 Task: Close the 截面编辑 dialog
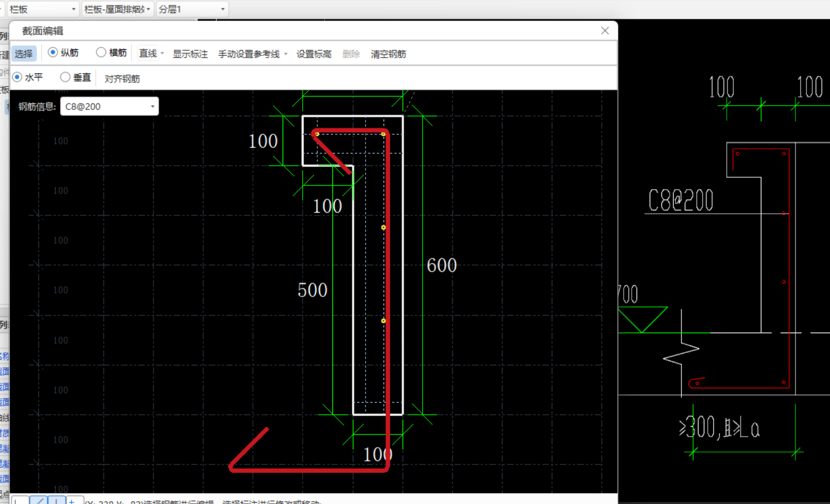pyautogui.click(x=605, y=31)
